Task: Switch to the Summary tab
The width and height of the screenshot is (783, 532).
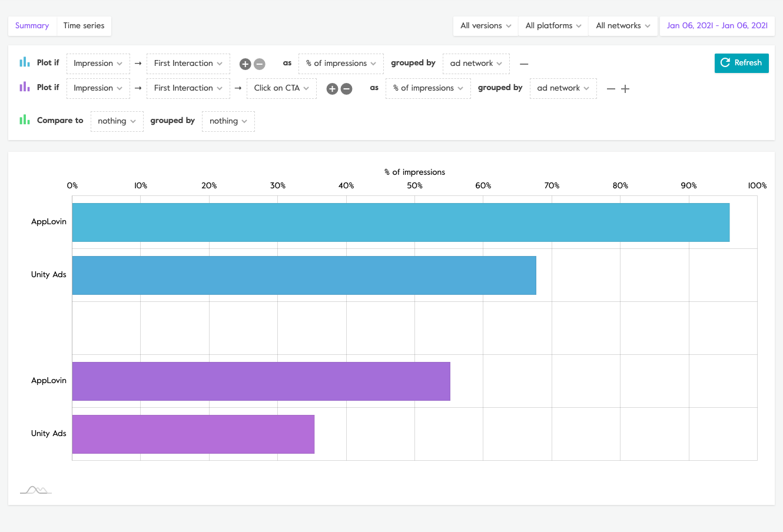Action: tap(32, 26)
